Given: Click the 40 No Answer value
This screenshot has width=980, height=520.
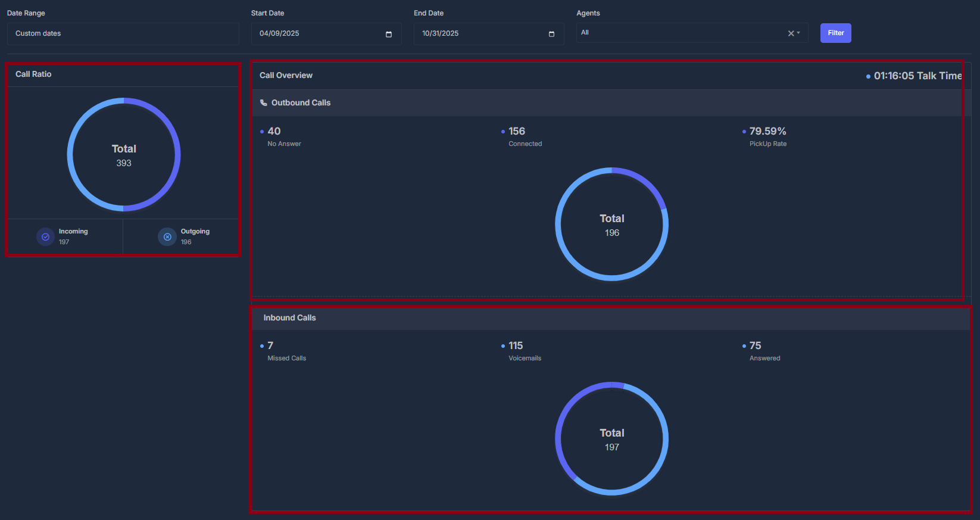Looking at the screenshot, I should 274,131.
